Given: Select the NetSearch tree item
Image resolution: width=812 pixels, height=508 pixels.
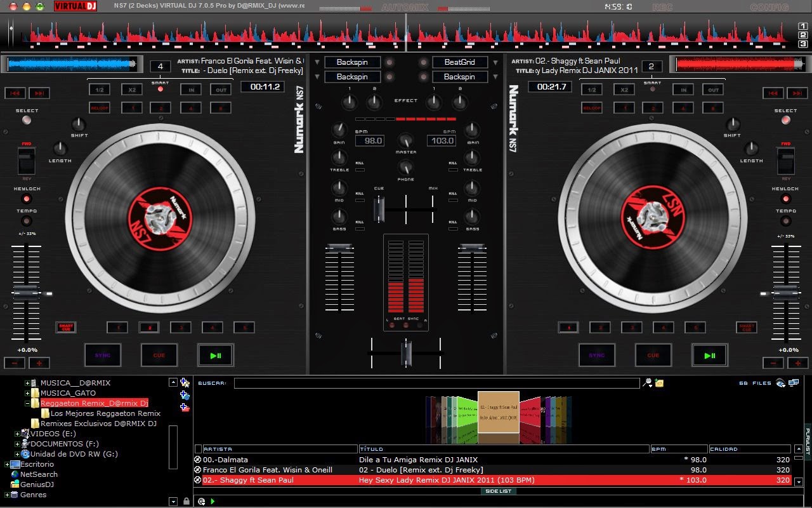Looking at the screenshot, I should point(39,474).
